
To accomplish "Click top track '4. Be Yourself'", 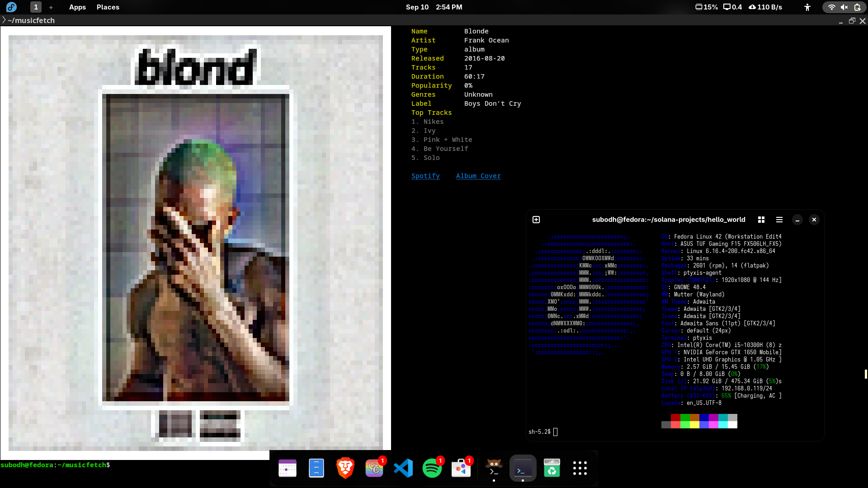I will tap(440, 149).
